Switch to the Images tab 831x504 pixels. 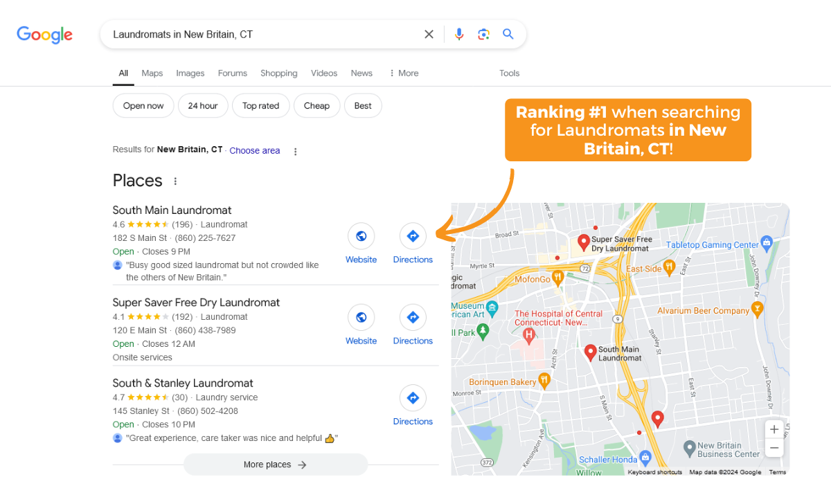point(190,73)
